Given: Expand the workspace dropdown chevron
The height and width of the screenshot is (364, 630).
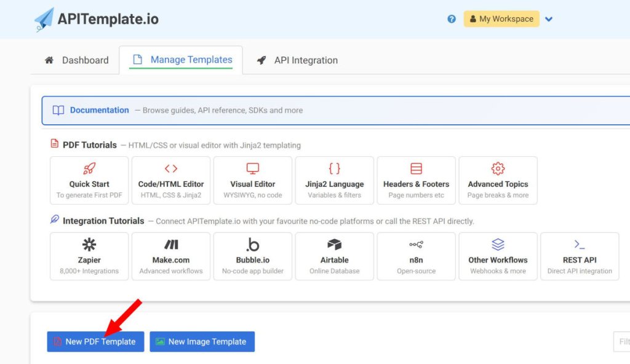Looking at the screenshot, I should [x=549, y=19].
